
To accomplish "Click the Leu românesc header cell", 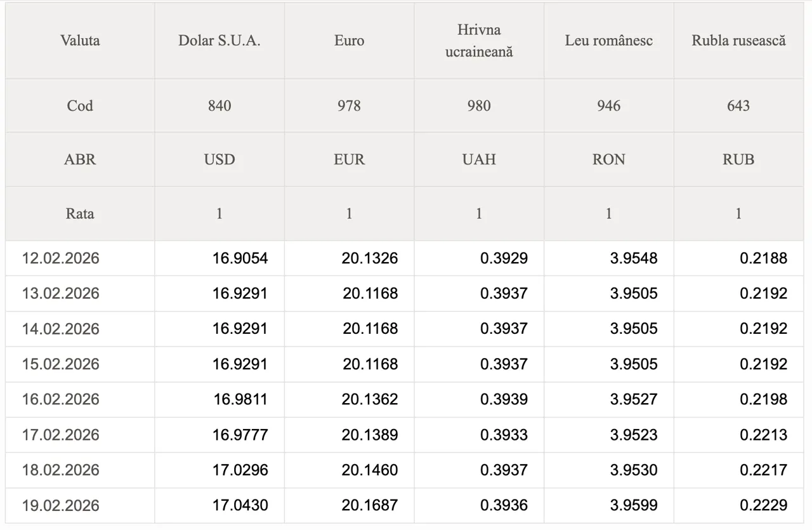I will click(x=608, y=41).
